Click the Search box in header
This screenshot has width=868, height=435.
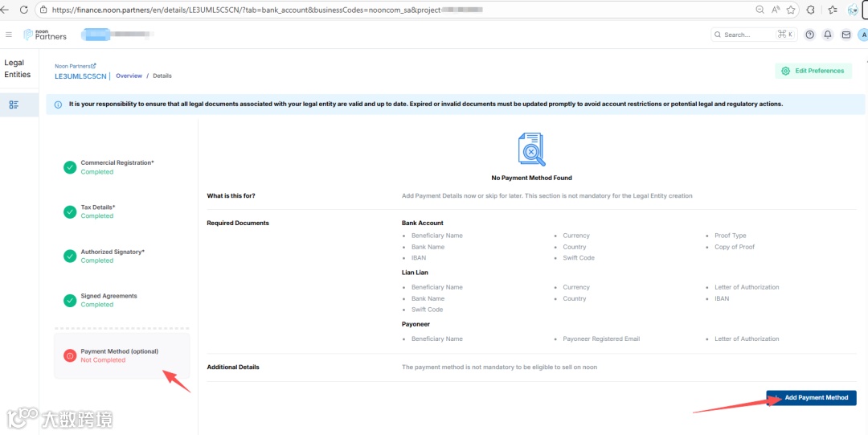coord(753,35)
